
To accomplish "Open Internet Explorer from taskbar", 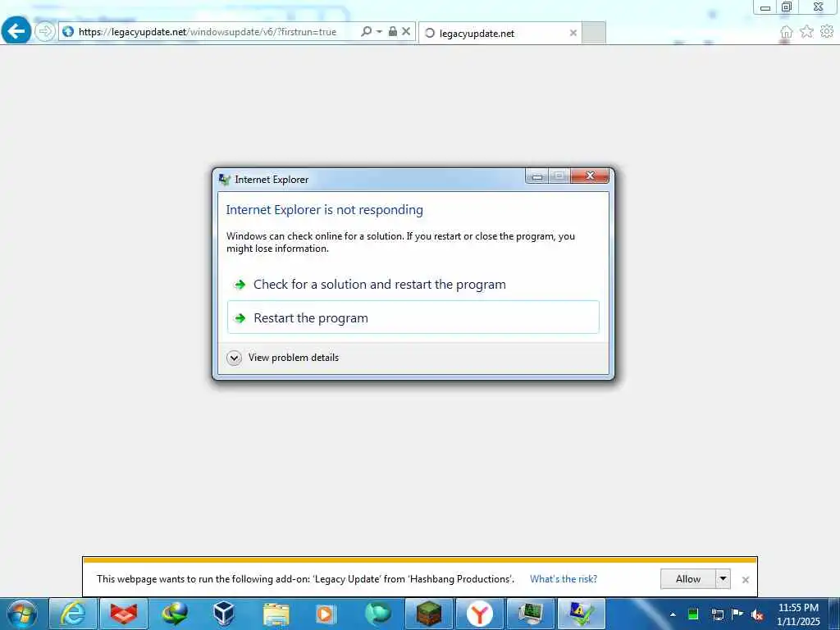I will tap(73, 614).
